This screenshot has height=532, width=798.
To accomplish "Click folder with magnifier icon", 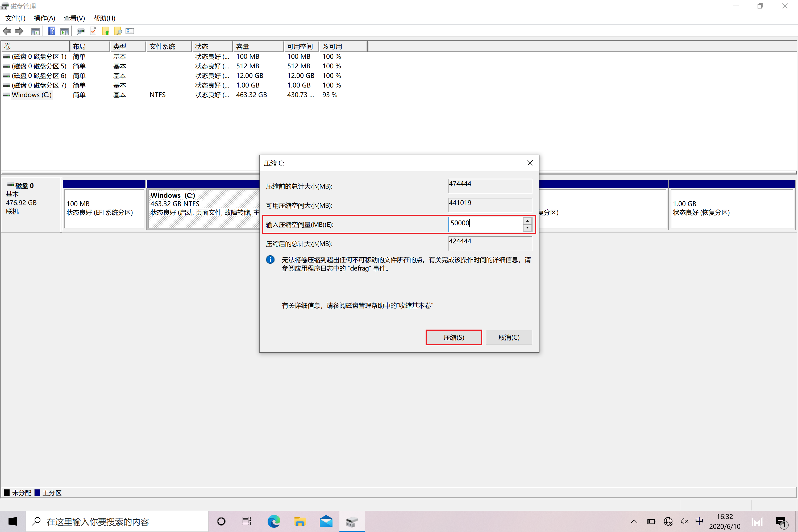I will pos(118,31).
